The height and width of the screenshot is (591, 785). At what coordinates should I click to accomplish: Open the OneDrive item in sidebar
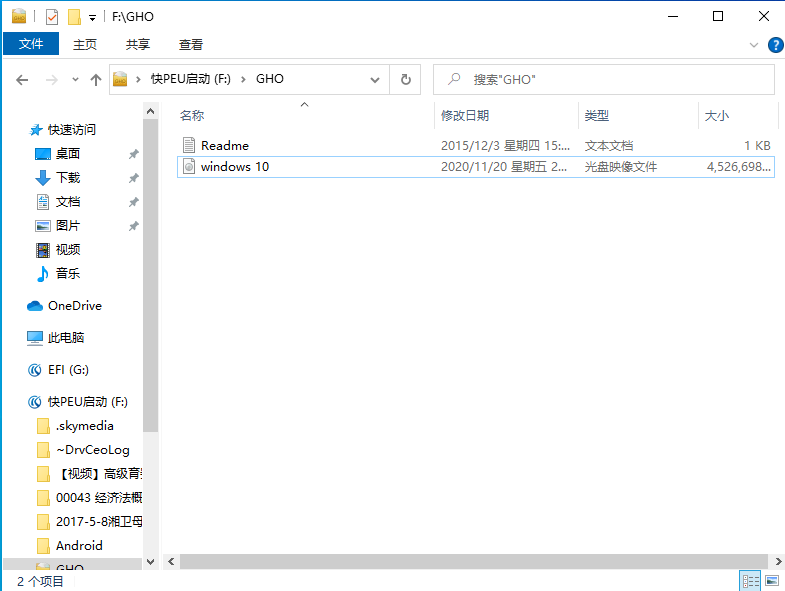coord(74,306)
